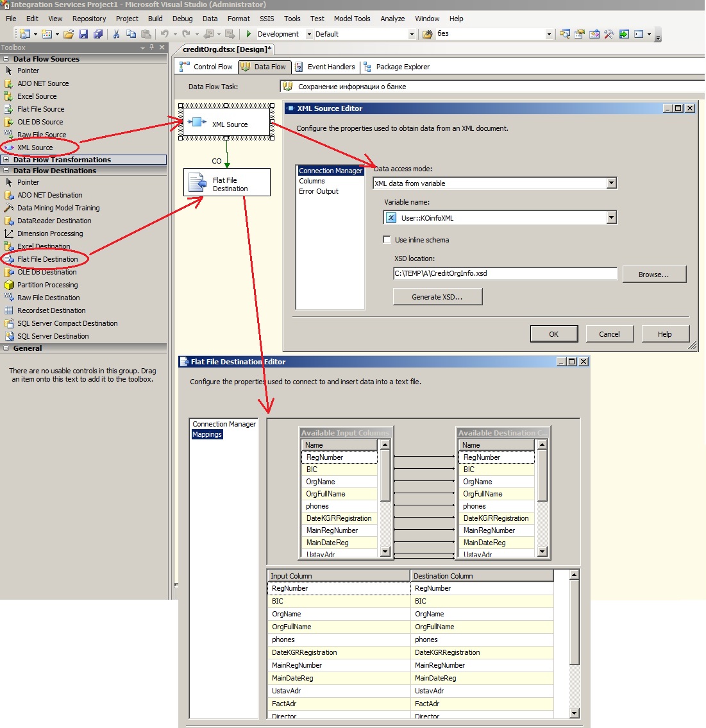The image size is (706, 728).
Task: Click OrgFullName cell in the Input Column grid
Action: pos(339,627)
